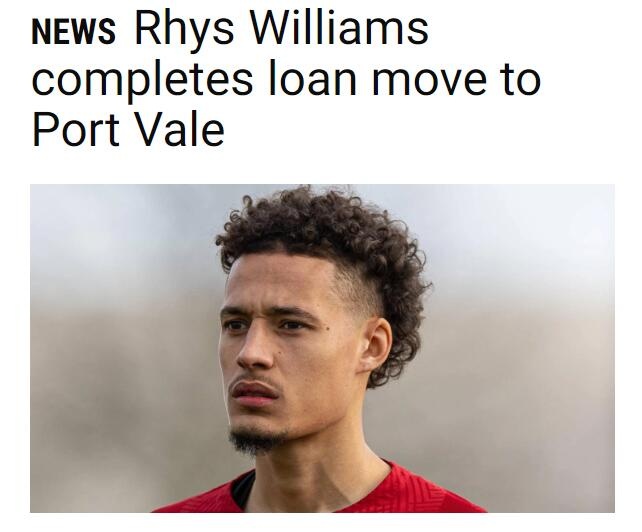The height and width of the screenshot is (532, 642).
Task: Click the word 'to' ending the second headline line
Action: [521, 81]
